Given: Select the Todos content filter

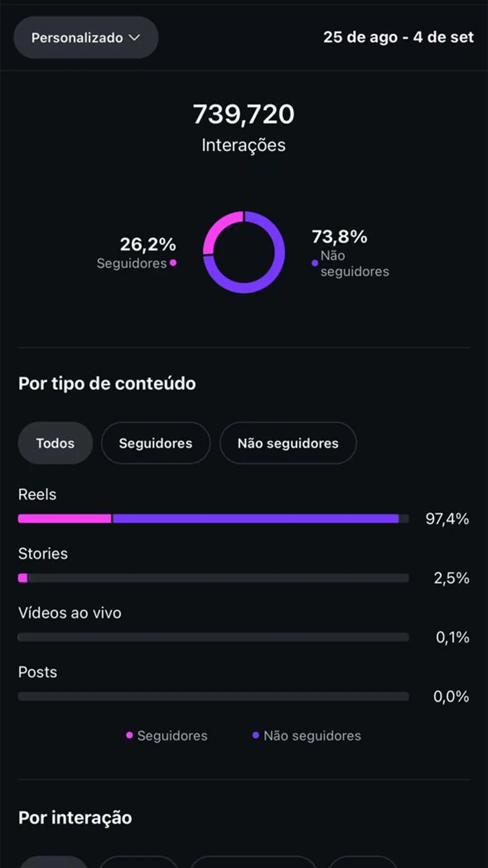Looking at the screenshot, I should [x=55, y=443].
